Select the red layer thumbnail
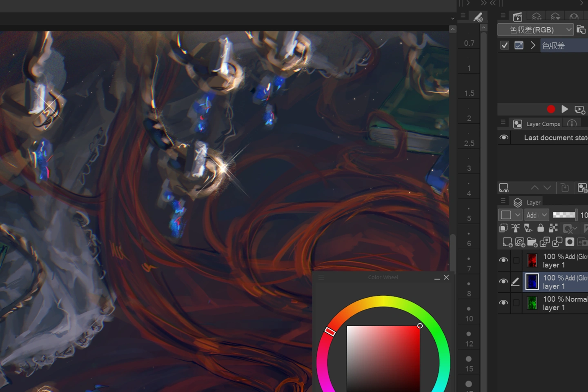 [x=532, y=260]
